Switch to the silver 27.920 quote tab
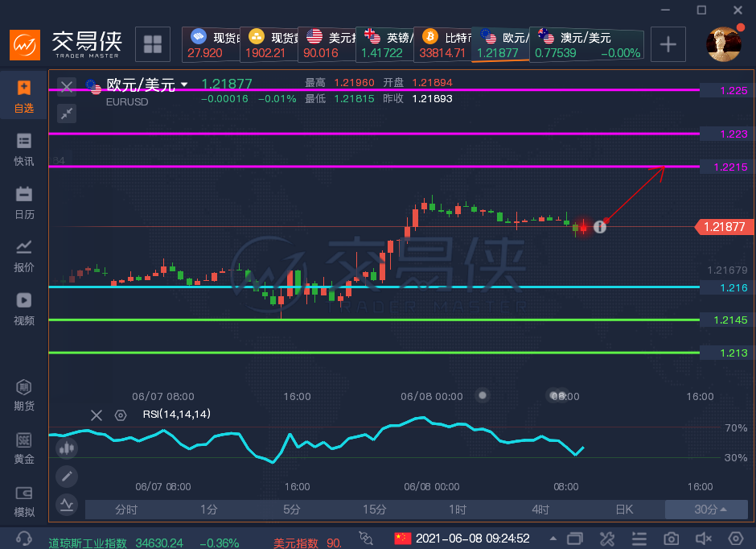This screenshot has width=756, height=549. 212,44
